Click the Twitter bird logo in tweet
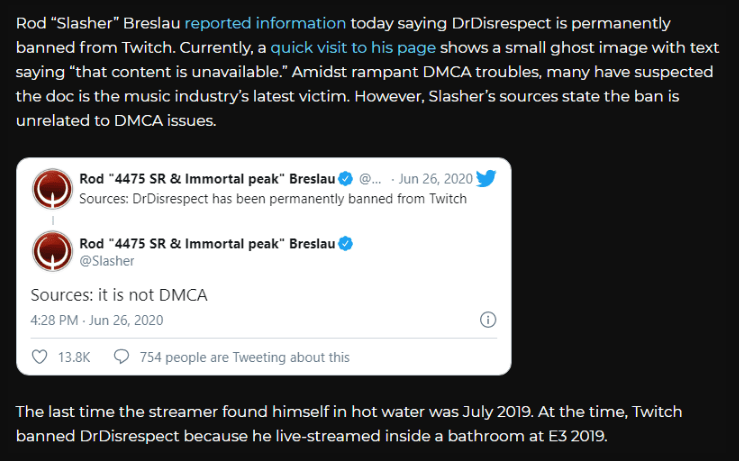Image resolution: width=739 pixels, height=461 pixels. [x=486, y=179]
